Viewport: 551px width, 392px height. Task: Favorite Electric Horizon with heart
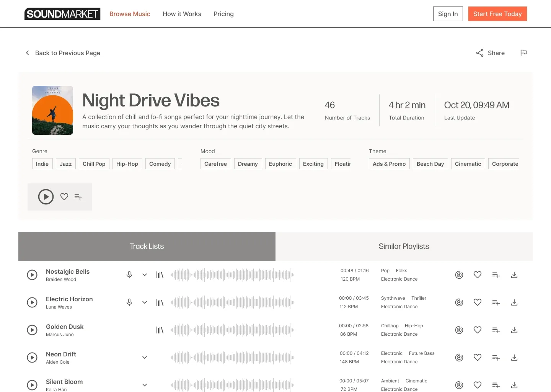click(x=478, y=302)
